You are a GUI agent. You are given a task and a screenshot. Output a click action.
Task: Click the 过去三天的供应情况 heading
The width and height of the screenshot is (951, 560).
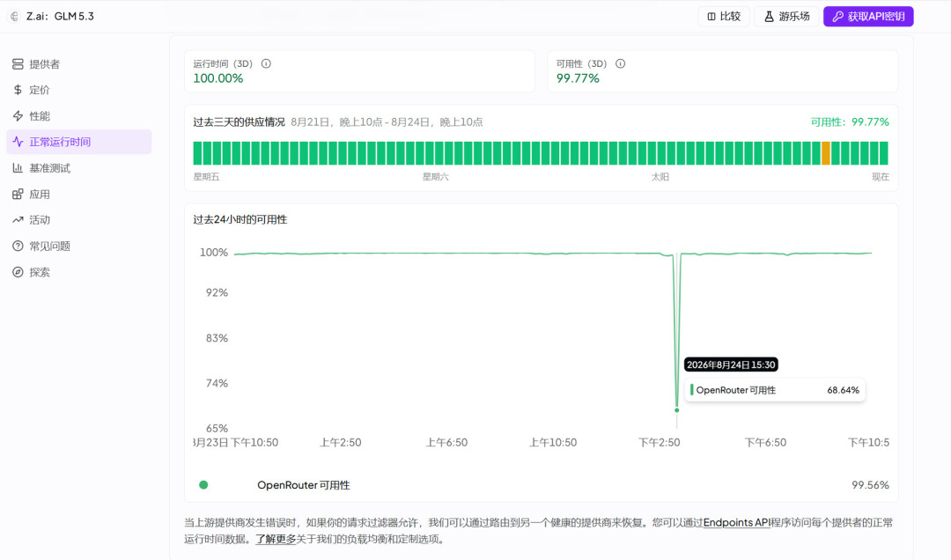(x=239, y=122)
